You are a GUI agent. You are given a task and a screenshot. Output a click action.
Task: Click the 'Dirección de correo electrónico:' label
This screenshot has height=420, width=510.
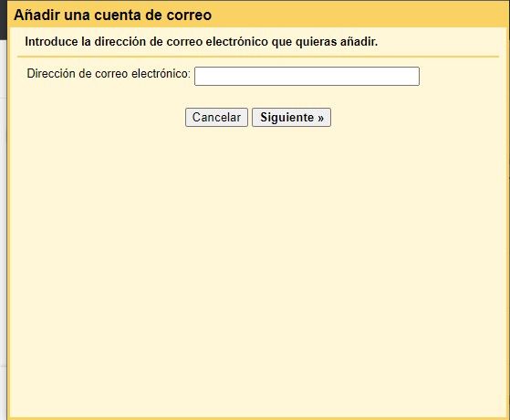click(109, 74)
